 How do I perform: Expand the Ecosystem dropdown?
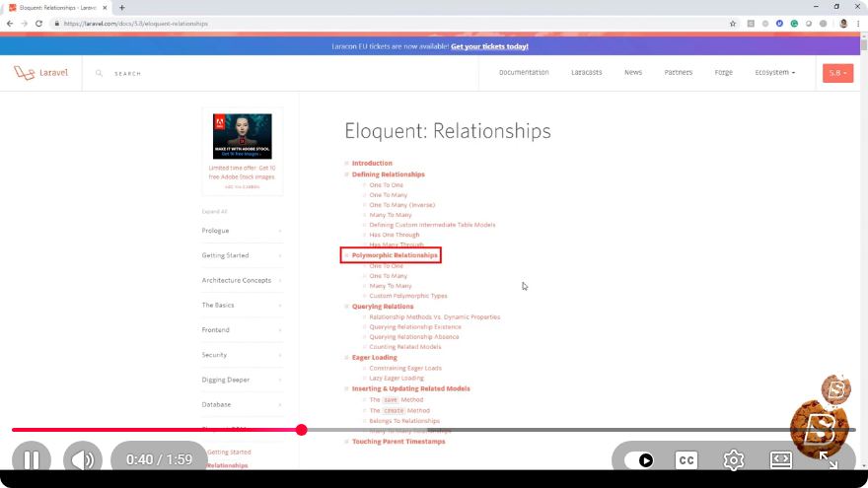[x=774, y=73]
